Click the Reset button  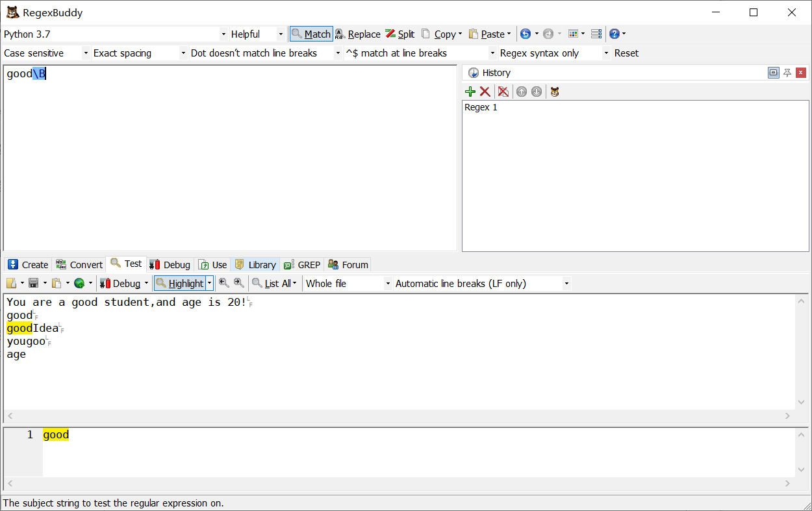(626, 53)
